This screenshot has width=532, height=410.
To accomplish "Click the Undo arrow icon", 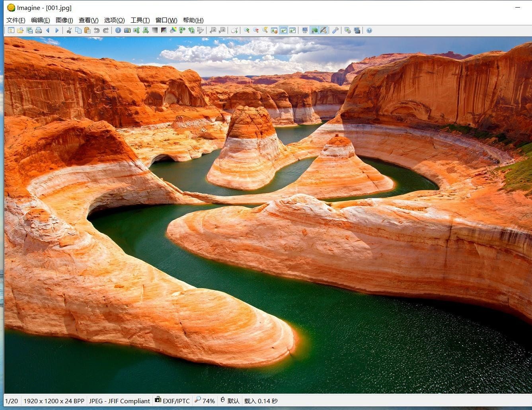I will pyautogui.click(x=96, y=30).
